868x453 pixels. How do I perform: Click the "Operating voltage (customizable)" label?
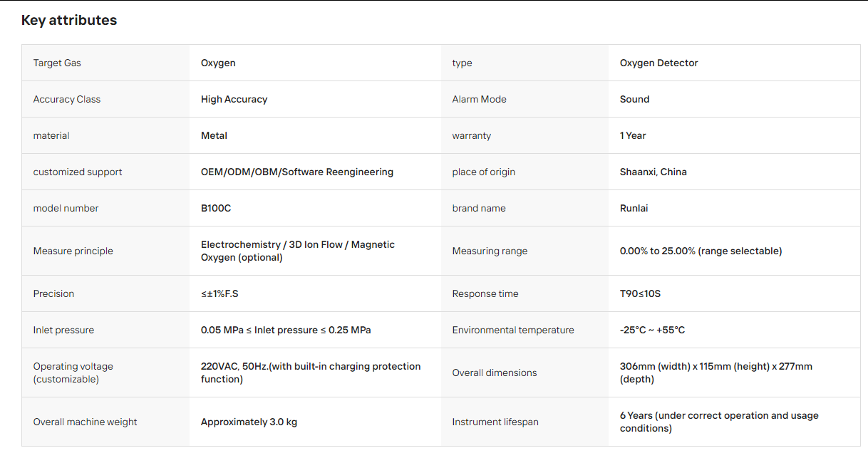tap(73, 373)
